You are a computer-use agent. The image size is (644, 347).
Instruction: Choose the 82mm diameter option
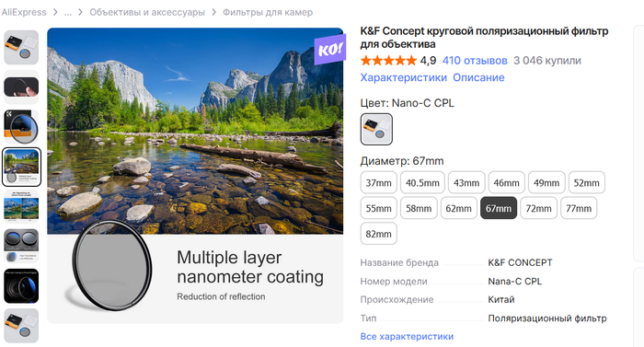pyautogui.click(x=379, y=234)
